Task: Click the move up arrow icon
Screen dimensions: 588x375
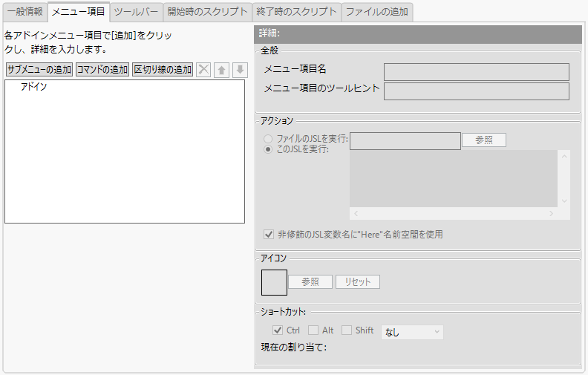Action: point(222,70)
